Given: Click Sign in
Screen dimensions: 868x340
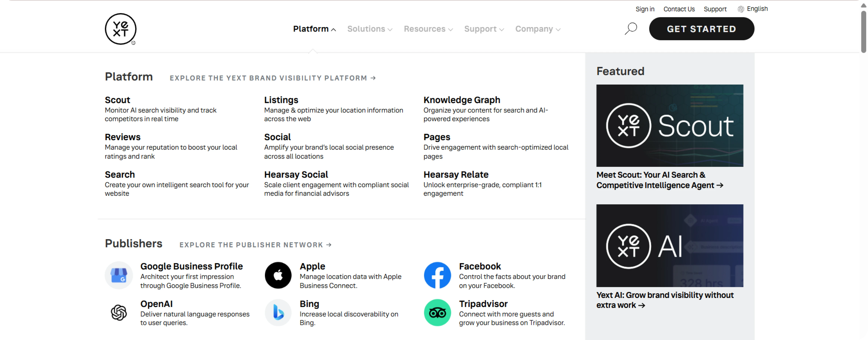Looking at the screenshot, I should click(x=645, y=9).
